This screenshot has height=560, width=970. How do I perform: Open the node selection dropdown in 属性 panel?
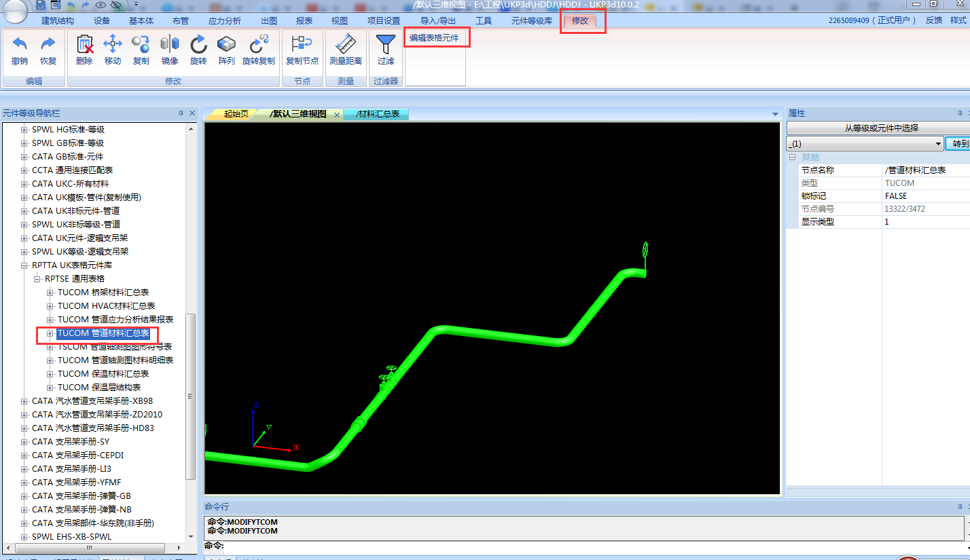(939, 144)
